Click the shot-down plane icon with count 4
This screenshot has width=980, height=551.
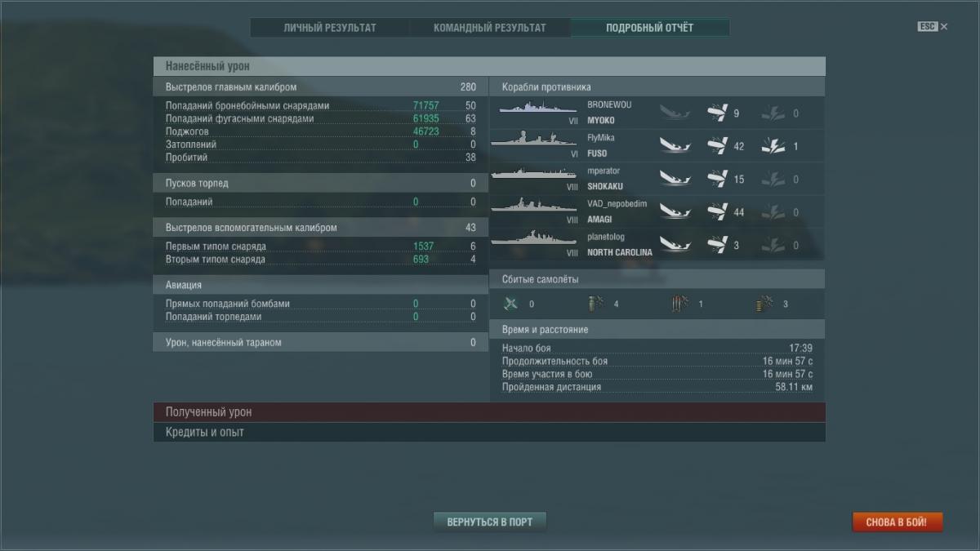click(x=596, y=304)
